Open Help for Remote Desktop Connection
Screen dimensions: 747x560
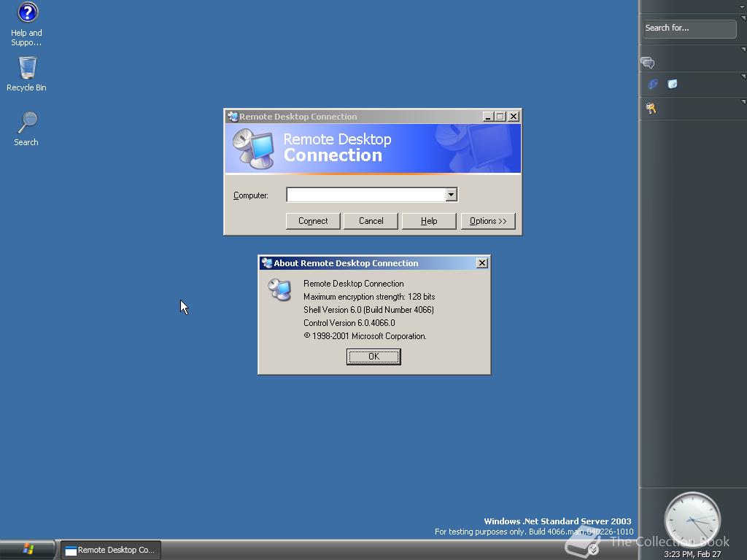[x=429, y=221]
